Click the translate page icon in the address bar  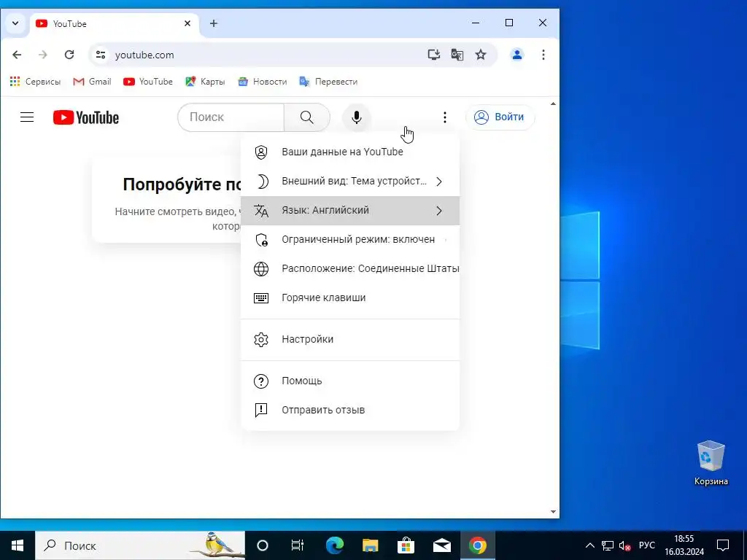coord(457,55)
